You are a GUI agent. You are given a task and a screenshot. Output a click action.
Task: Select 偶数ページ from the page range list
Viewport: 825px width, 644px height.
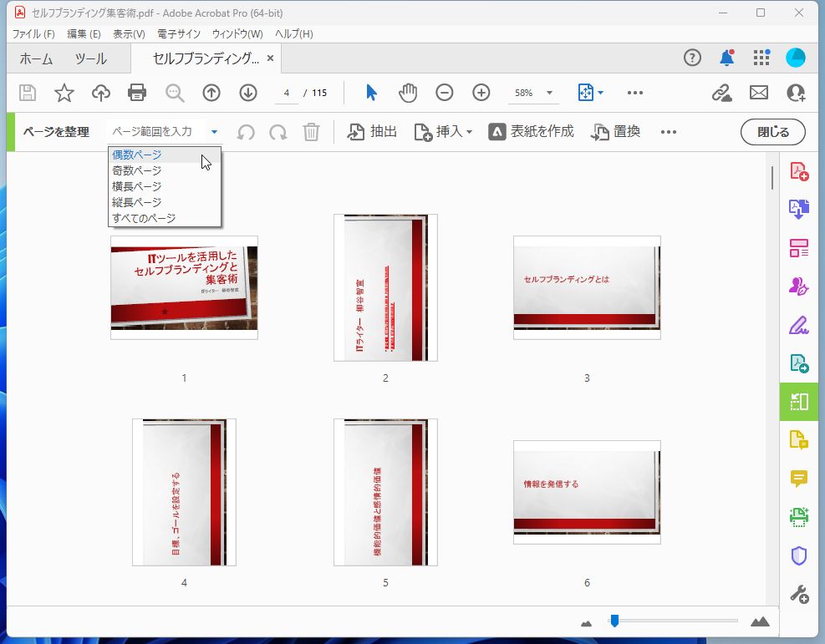pyautogui.click(x=136, y=154)
